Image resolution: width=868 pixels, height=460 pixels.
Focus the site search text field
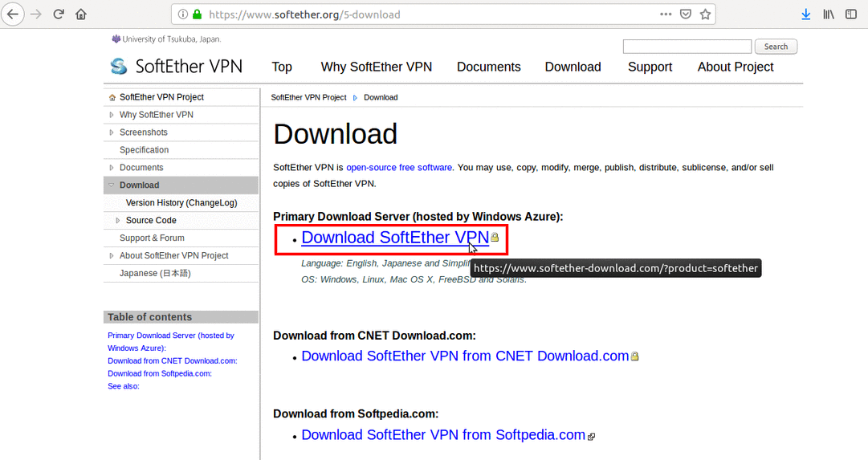[x=687, y=47]
